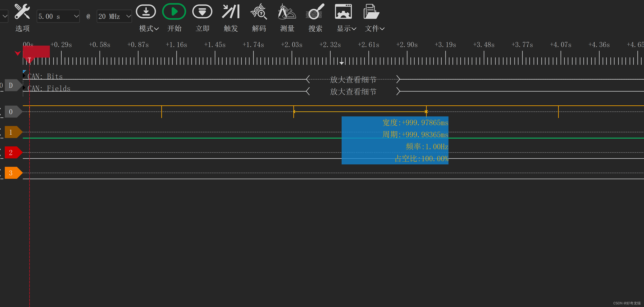Screen dimensions: 644x307
Task: Click the 开始 start play button
Action: pos(174,12)
